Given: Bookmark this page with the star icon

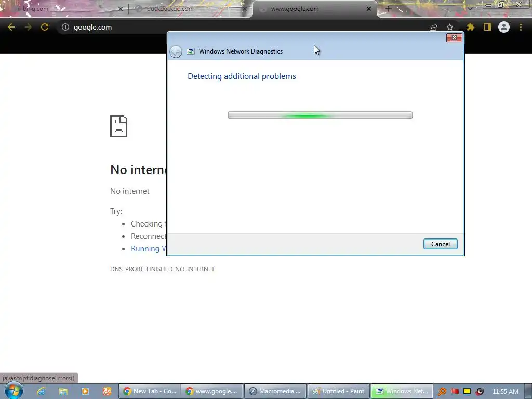Looking at the screenshot, I should pos(450,27).
